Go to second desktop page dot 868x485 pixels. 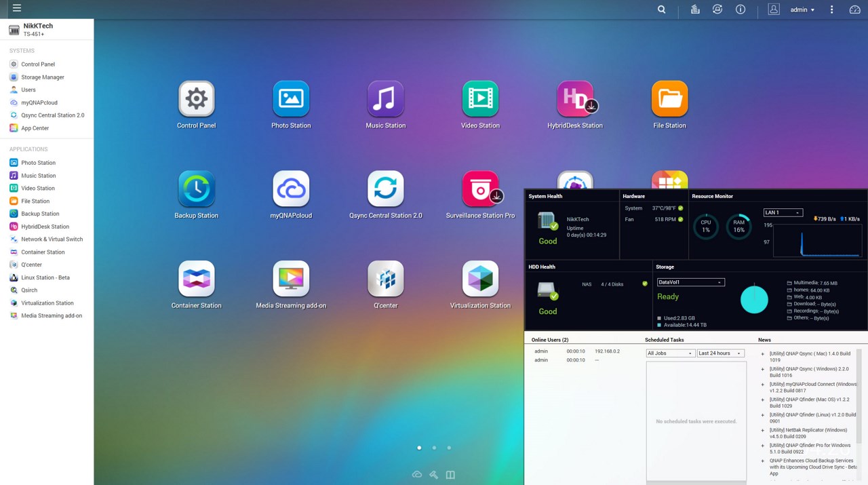(434, 448)
